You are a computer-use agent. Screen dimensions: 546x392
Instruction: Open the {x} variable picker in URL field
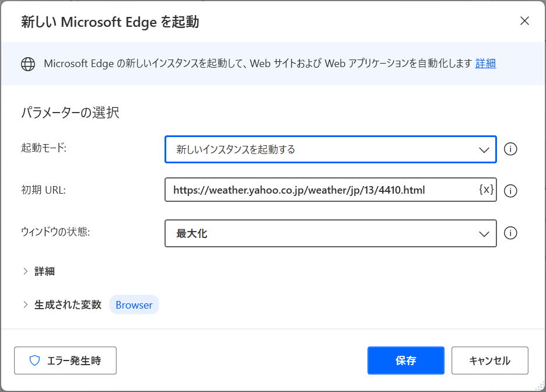(x=486, y=190)
